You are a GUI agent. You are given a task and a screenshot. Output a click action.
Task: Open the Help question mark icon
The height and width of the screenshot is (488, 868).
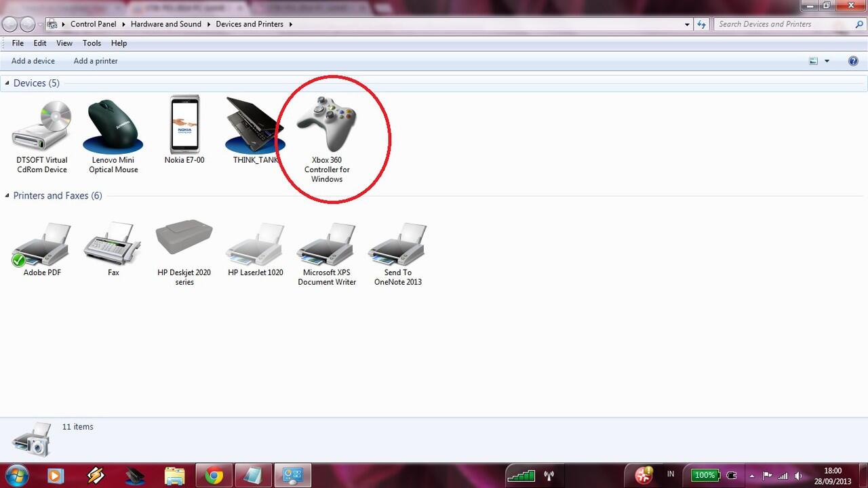853,61
